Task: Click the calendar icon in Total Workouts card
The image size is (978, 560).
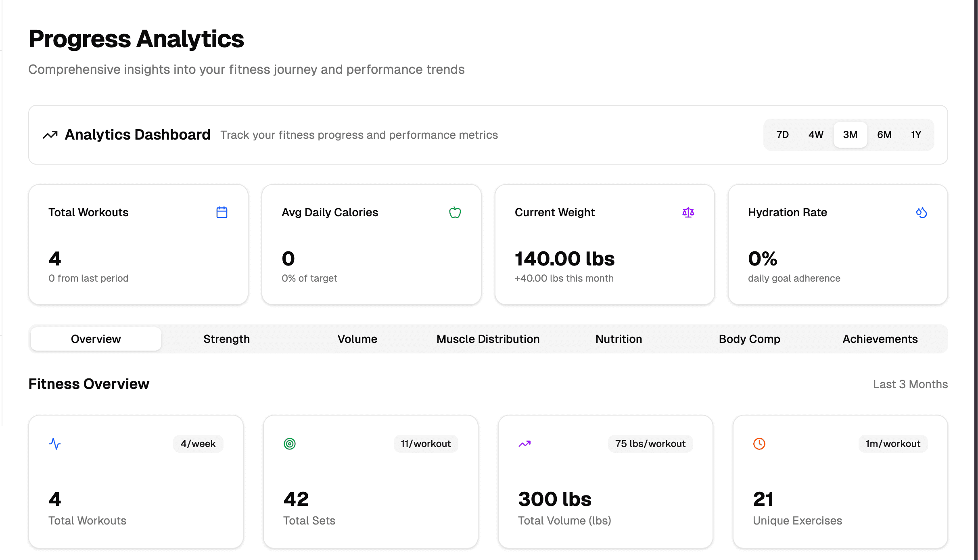Action: pyautogui.click(x=222, y=212)
